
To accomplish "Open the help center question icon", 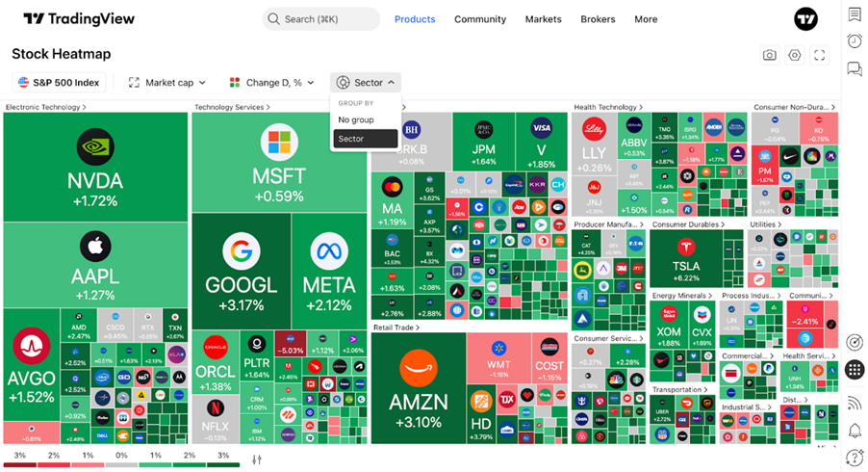I will [855, 458].
